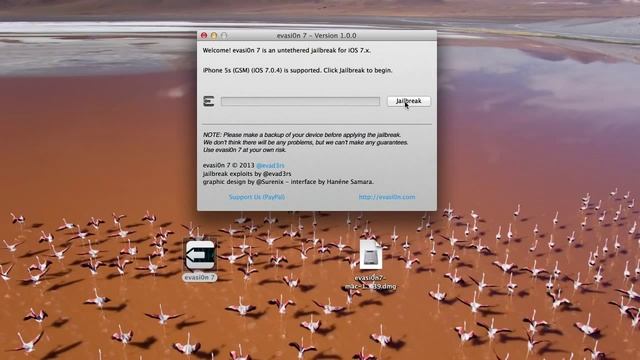640x360 pixels.
Task: Click the 'Welcome! evasi0n 7 is an untethered jailbreak' text
Action: tap(287, 51)
